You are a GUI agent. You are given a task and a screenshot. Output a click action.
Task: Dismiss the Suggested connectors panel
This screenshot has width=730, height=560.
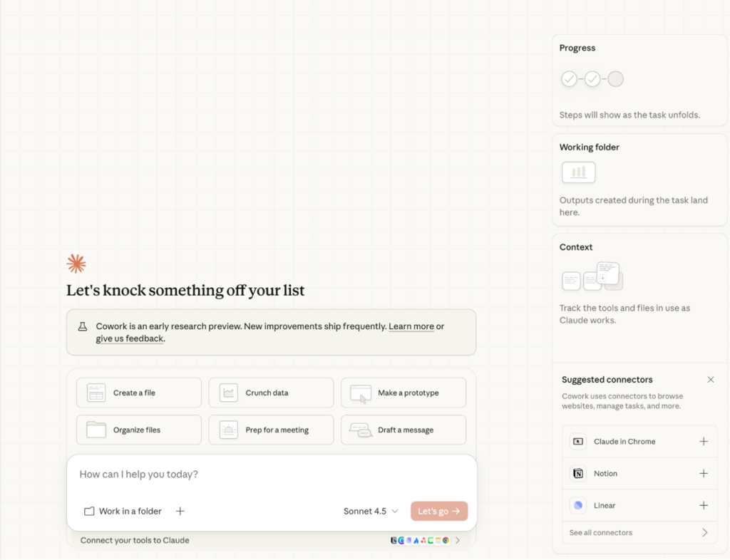pyautogui.click(x=710, y=380)
